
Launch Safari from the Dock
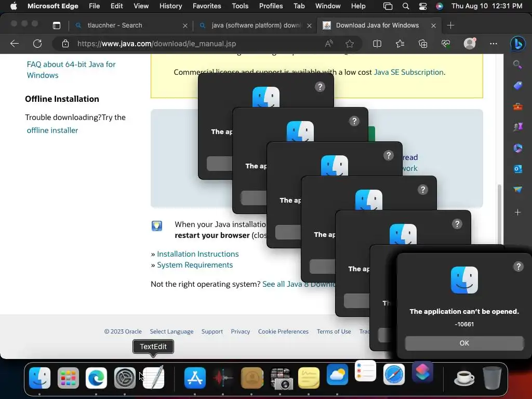(394, 375)
